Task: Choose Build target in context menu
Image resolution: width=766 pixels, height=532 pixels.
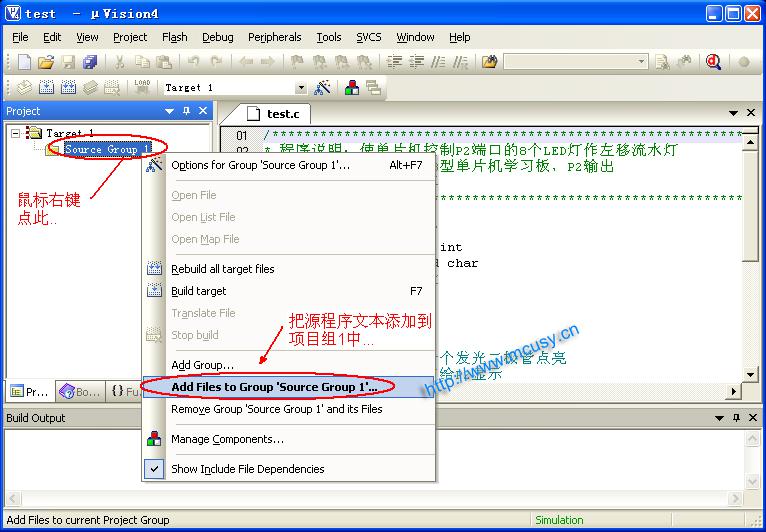Action: (288, 291)
